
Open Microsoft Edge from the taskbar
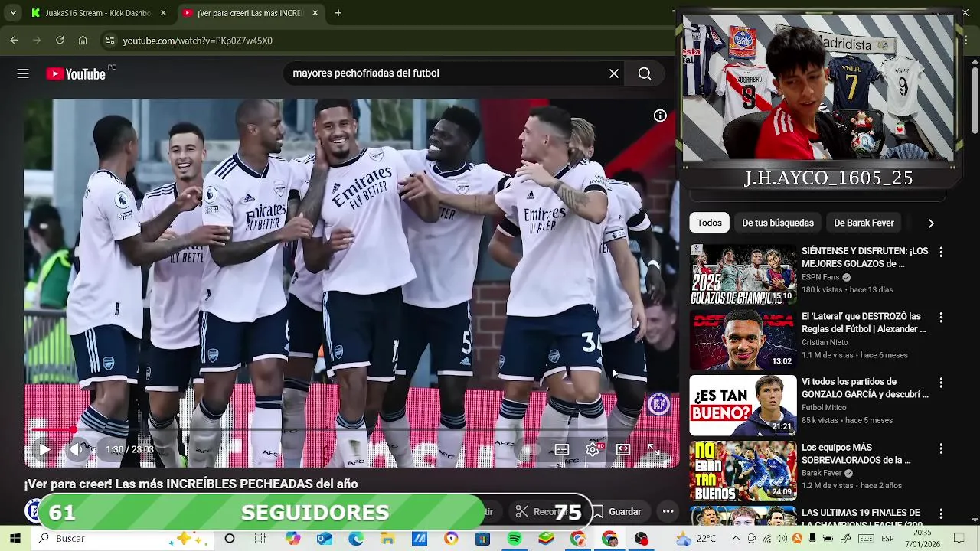(x=356, y=539)
